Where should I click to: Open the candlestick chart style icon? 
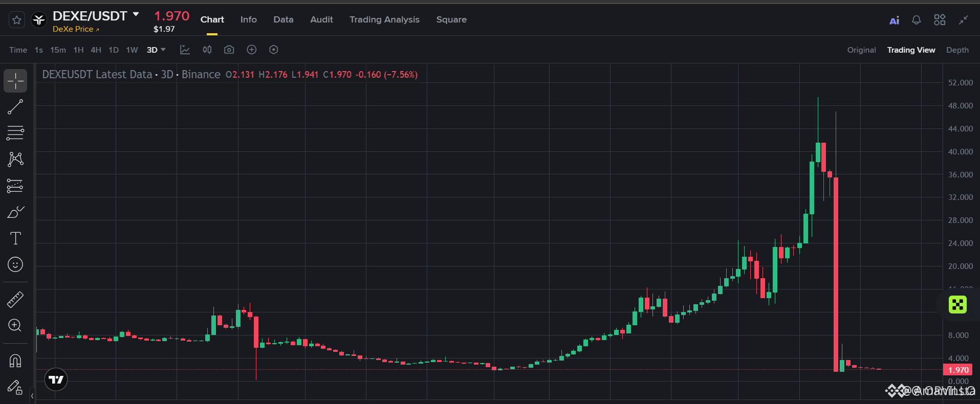pos(207,50)
